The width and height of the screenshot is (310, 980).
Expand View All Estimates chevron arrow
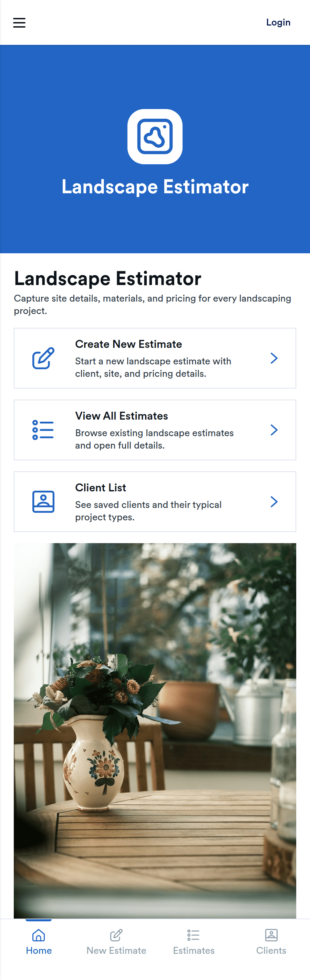[x=274, y=430]
